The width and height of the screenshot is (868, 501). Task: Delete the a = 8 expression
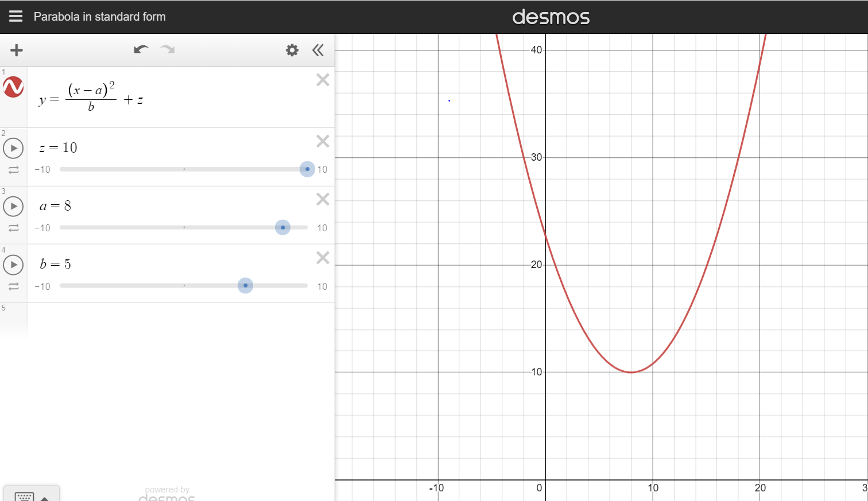coord(323,199)
